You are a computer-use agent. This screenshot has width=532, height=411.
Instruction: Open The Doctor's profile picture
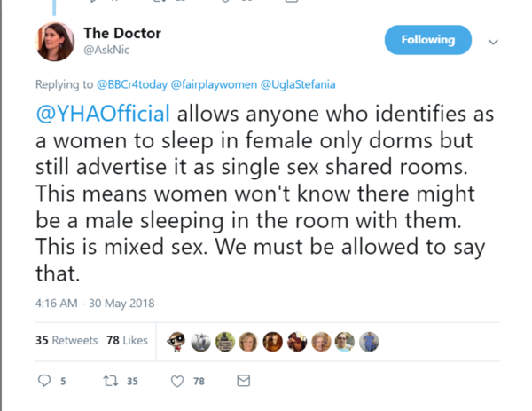coord(54,41)
